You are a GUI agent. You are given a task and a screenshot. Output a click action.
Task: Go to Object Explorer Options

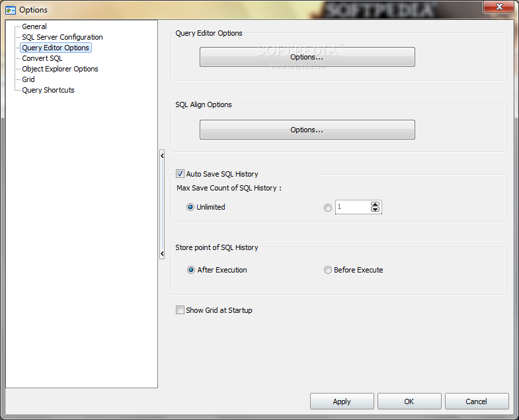pyautogui.click(x=60, y=69)
